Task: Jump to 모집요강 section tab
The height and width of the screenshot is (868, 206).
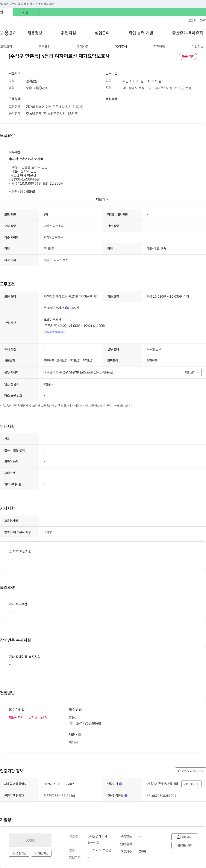Action: click(6, 47)
